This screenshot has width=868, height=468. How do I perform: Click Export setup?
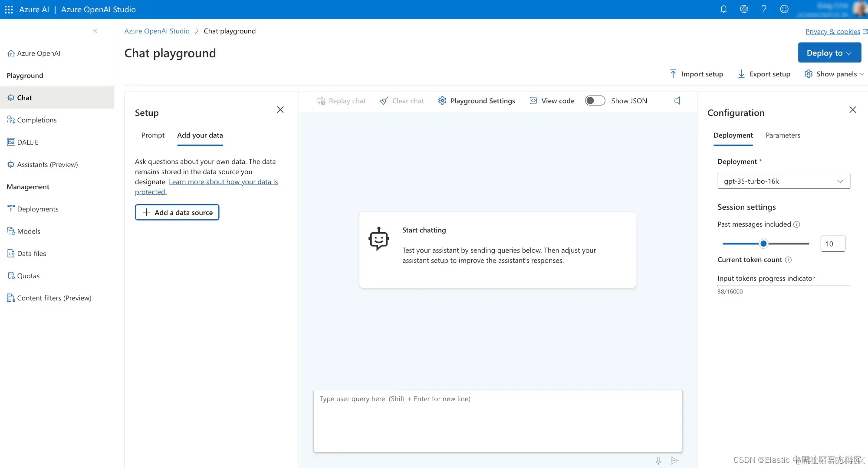click(x=764, y=74)
